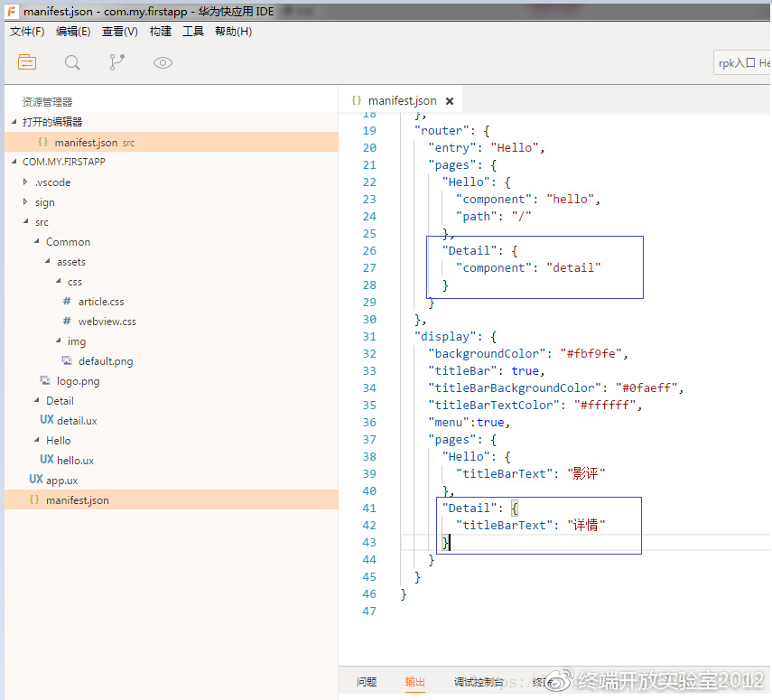Screen dimensions: 772x700
Task: Open the Explorer files icon in toolbar
Action: [27, 62]
